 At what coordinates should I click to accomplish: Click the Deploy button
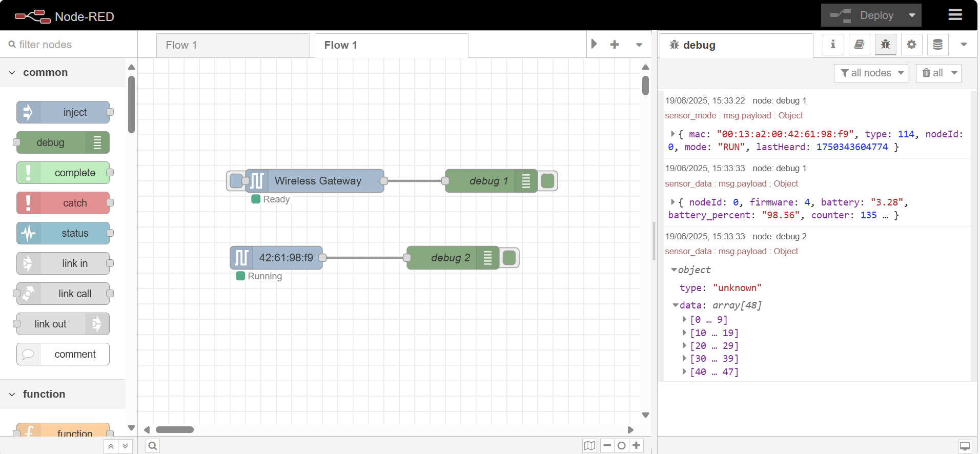coord(862,15)
